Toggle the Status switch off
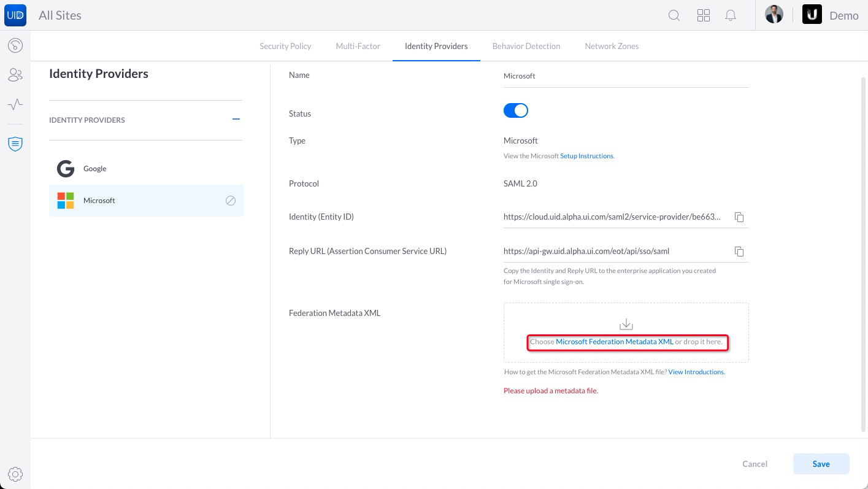Screen dimensions: 868x489 516,110
